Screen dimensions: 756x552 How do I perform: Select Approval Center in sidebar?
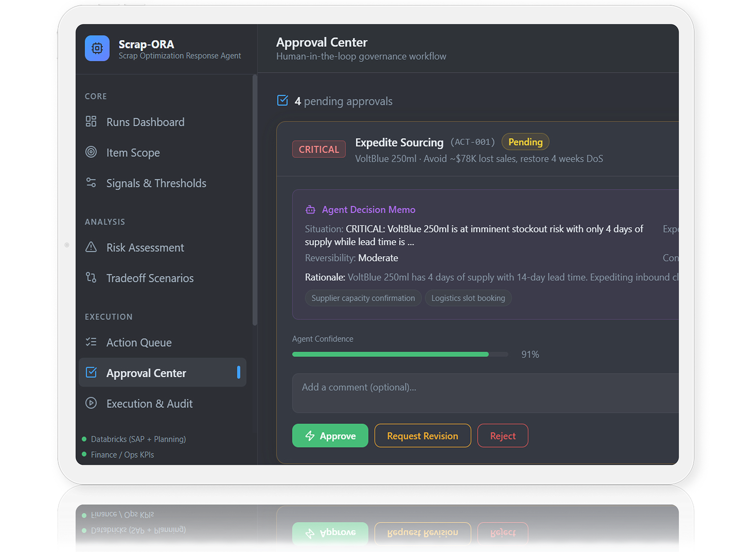tap(162, 372)
